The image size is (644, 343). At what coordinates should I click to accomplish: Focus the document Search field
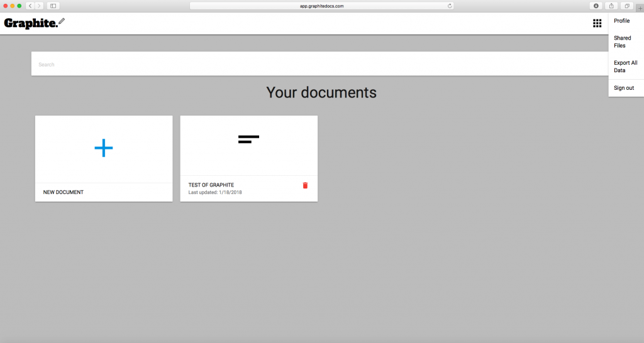pyautogui.click(x=319, y=64)
